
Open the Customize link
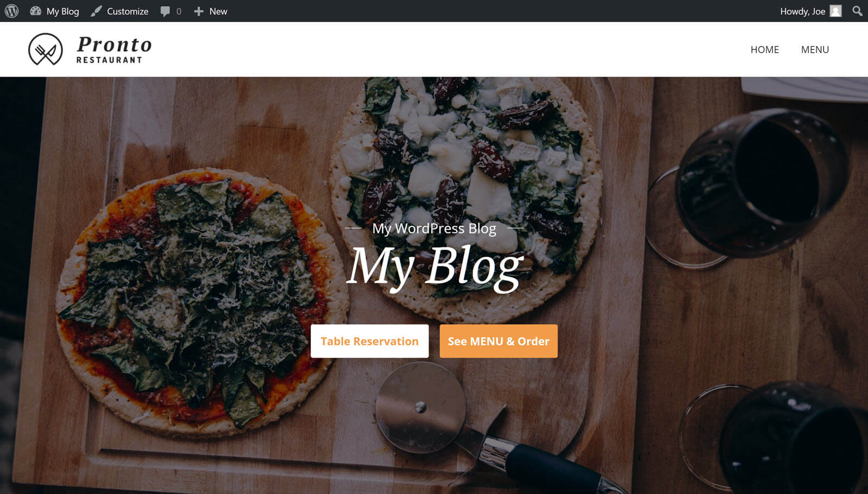click(127, 11)
